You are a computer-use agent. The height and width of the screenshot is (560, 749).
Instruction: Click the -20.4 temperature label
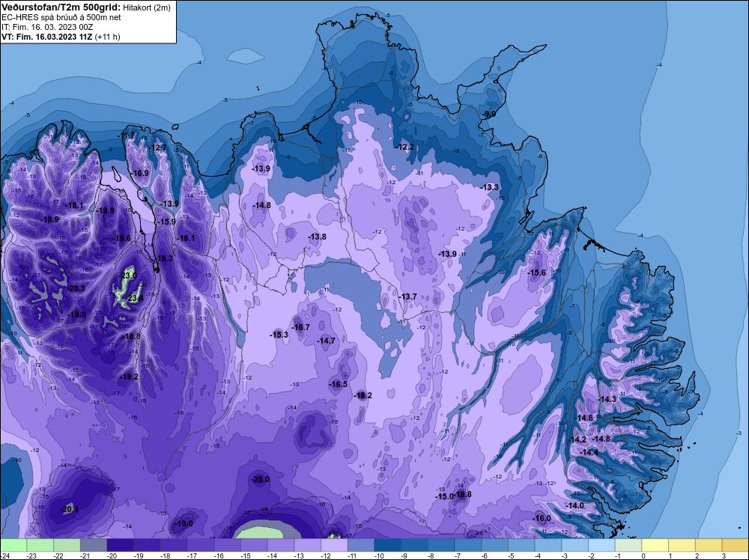[x=69, y=509]
